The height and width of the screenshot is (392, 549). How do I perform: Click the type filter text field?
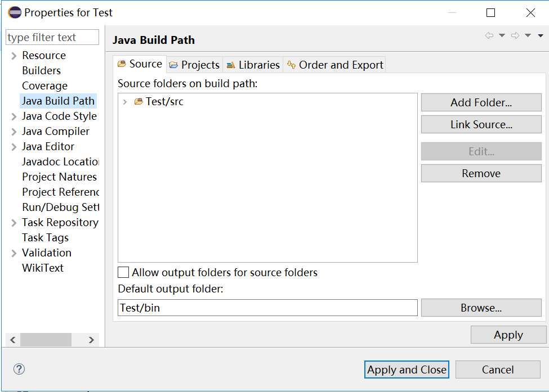[52, 37]
